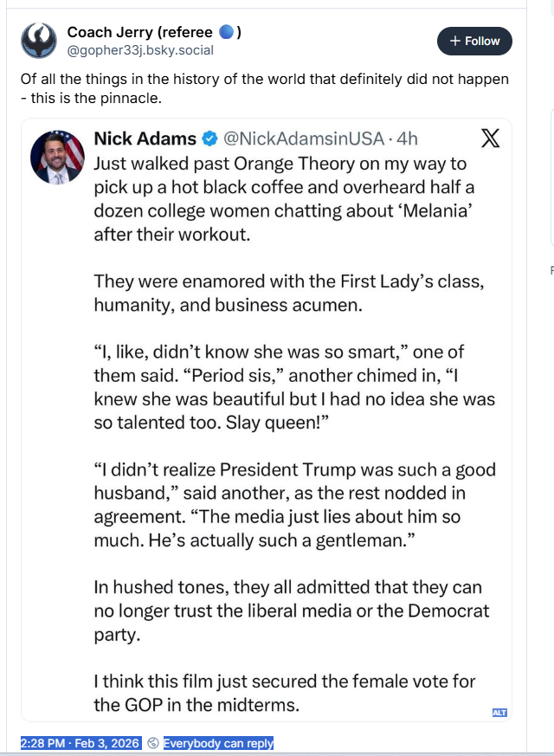The height and width of the screenshot is (756, 554).
Task: Click the globe icon next to reply settings
Action: [x=151, y=743]
